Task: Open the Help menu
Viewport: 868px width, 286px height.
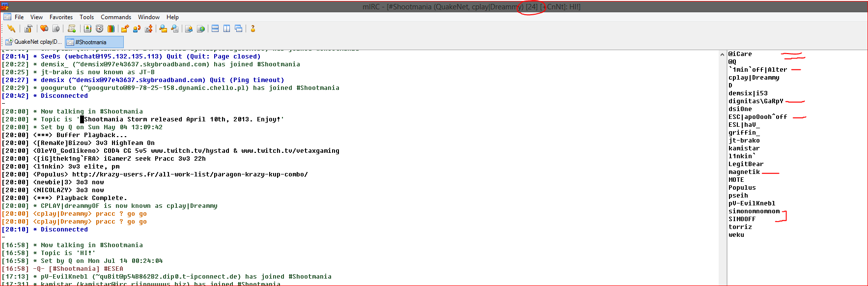Action: pyautogui.click(x=172, y=17)
